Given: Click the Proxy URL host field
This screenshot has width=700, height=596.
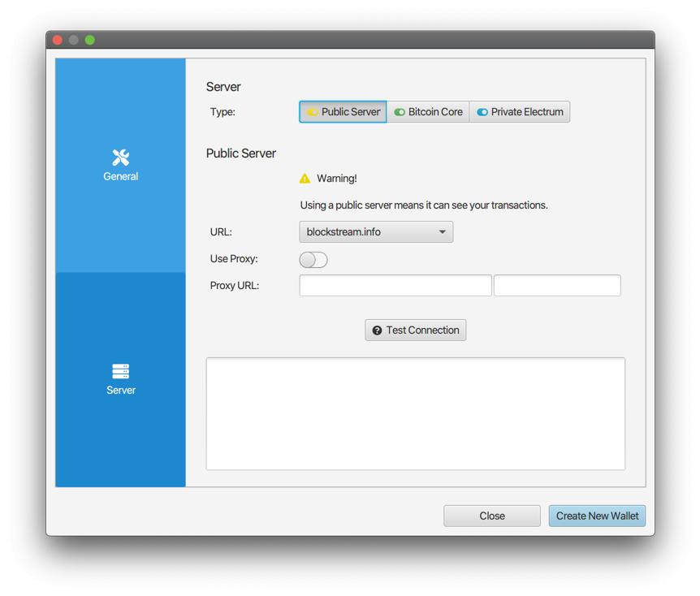Looking at the screenshot, I should tap(395, 285).
